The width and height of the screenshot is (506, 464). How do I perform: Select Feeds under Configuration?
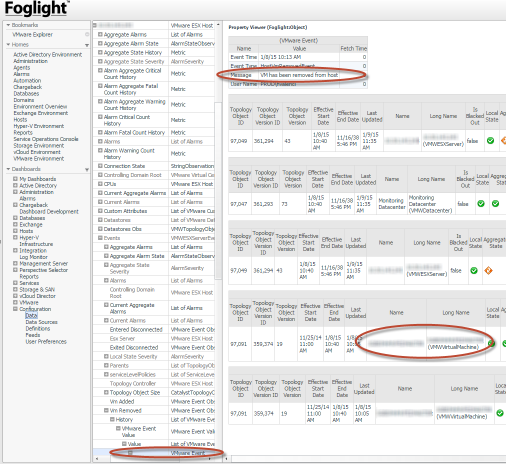tap(33, 335)
